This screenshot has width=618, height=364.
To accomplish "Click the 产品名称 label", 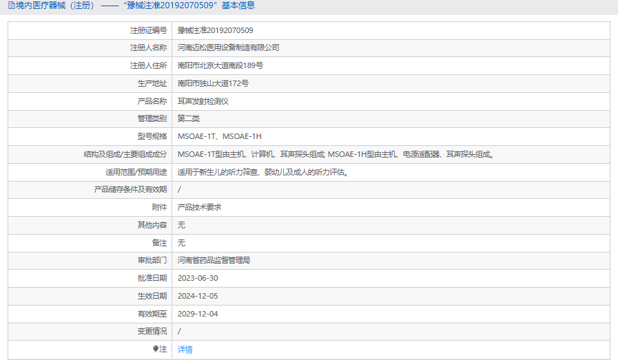I will click(152, 101).
